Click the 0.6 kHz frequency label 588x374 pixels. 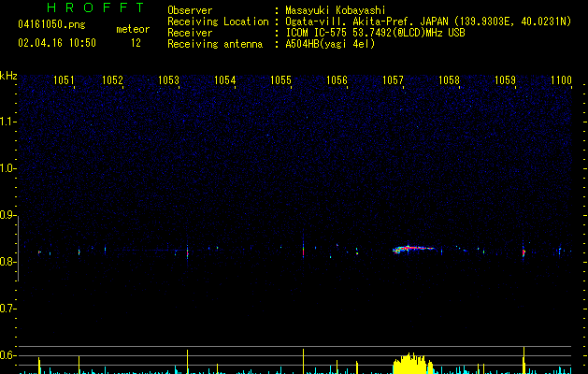(7, 355)
